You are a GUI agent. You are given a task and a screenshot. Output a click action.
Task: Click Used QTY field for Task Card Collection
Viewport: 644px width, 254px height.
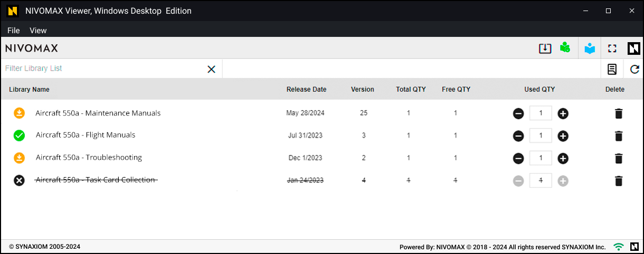point(541,180)
